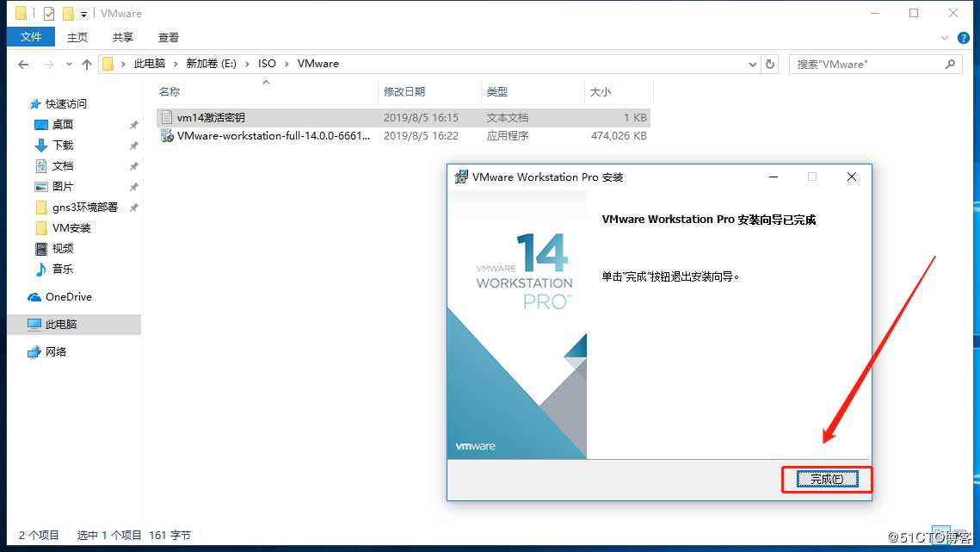Select the vm14激活密钥 text file
Screen dimensions: 980x552
pos(404,117)
